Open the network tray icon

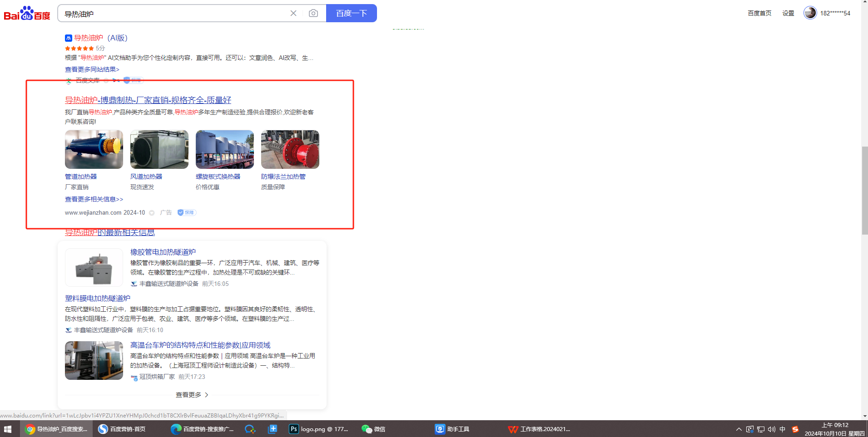761,429
